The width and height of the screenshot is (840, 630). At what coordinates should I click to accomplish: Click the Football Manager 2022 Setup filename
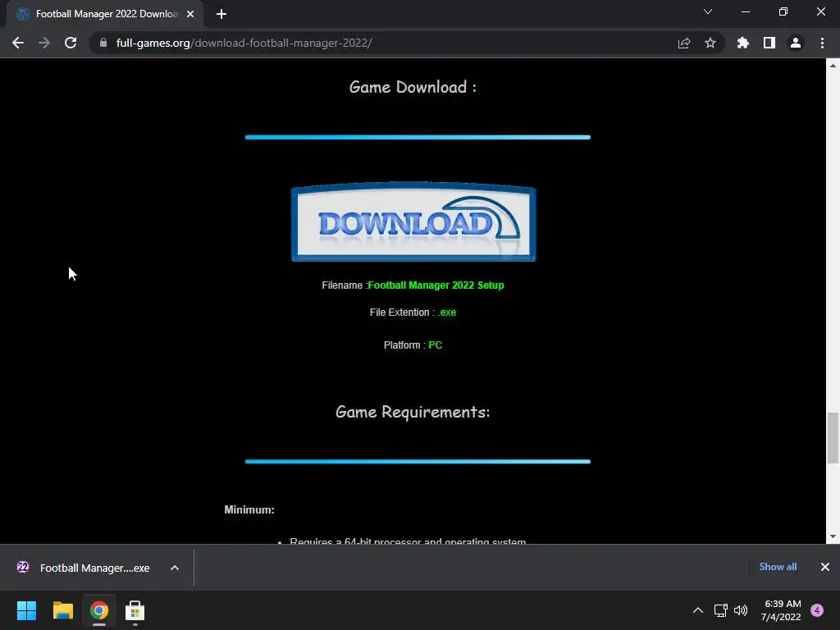pyautogui.click(x=436, y=285)
